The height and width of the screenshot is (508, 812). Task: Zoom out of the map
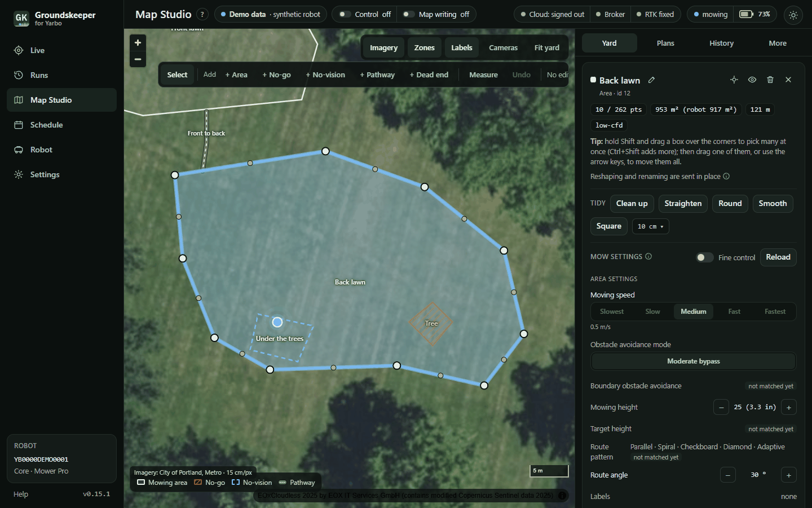point(138,59)
